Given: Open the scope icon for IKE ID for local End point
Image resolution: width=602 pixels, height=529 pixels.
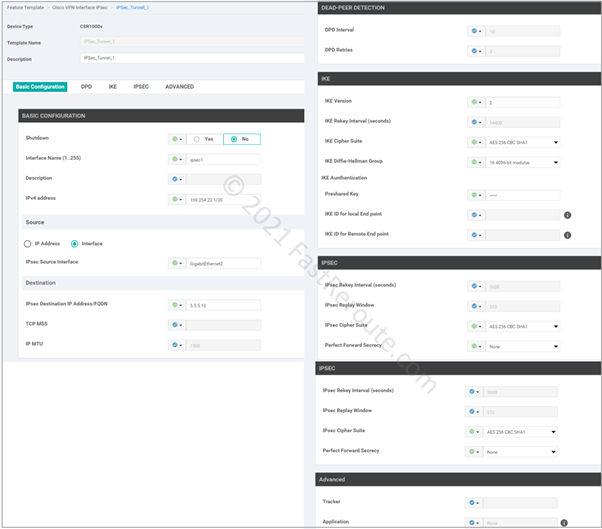Looking at the screenshot, I should click(x=476, y=215).
